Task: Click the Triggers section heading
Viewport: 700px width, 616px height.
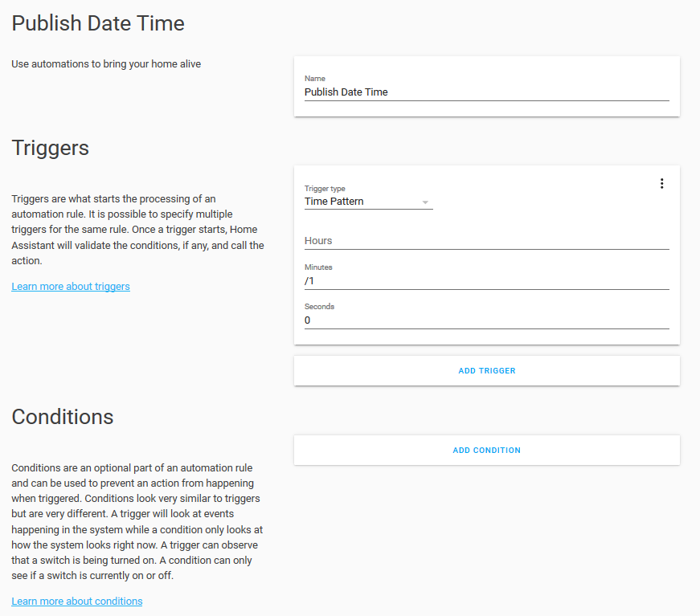Action: point(50,148)
